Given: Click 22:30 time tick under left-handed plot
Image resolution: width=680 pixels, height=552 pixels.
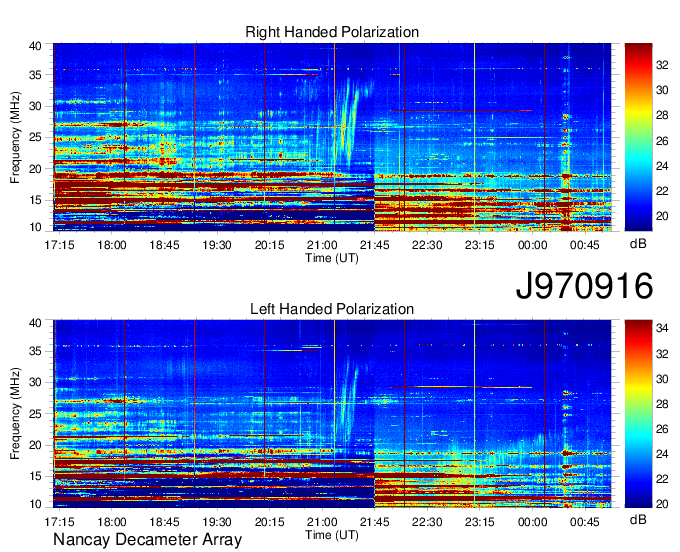Looking at the screenshot, I should tap(427, 522).
